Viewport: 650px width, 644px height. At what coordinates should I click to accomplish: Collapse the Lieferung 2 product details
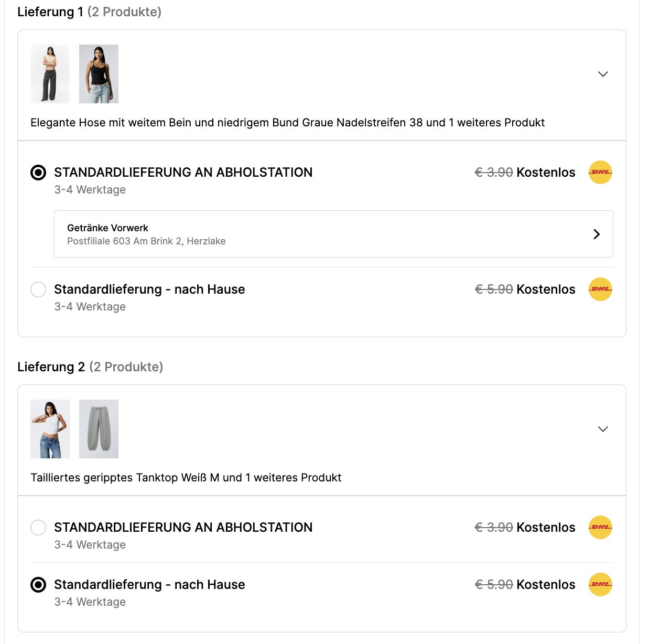coord(602,428)
